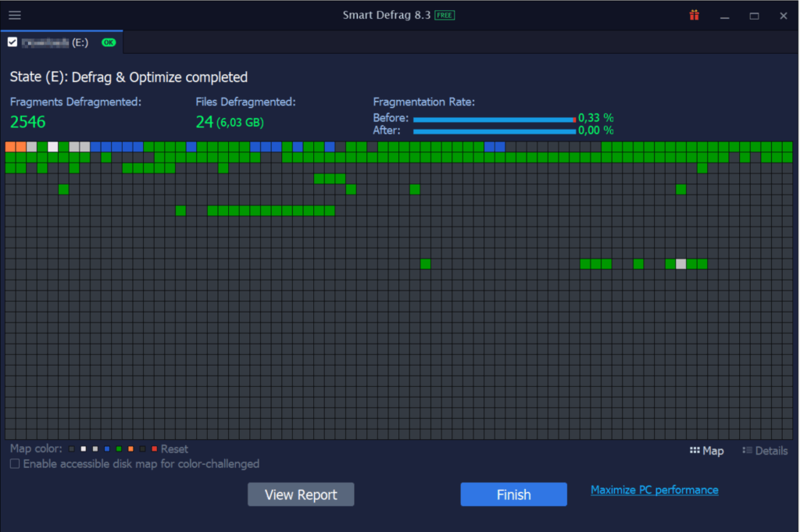Viewport: 800px width, 532px height.
Task: Select the E: drive tab
Action: pyautogui.click(x=62, y=42)
